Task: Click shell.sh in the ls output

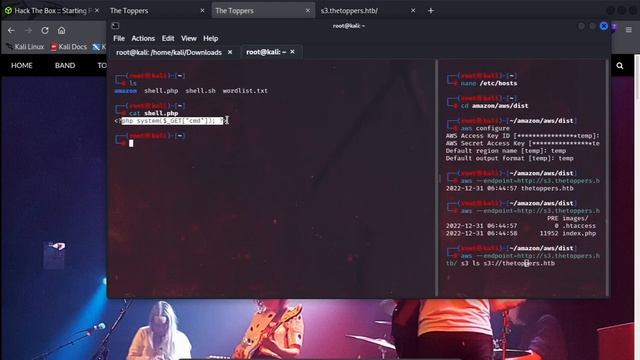Action: coord(200,91)
